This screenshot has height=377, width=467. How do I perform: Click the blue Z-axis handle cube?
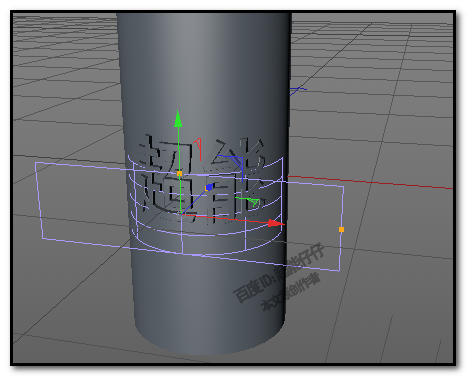pyautogui.click(x=209, y=187)
